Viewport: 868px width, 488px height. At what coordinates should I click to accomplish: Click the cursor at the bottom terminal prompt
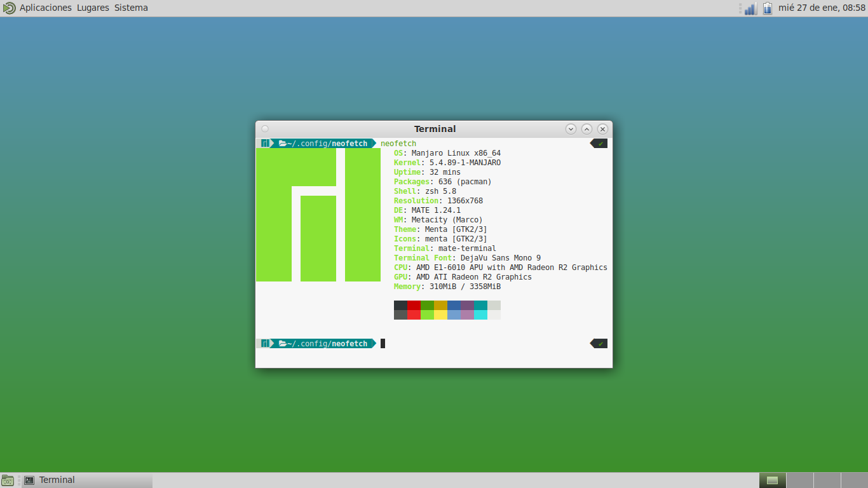tap(383, 344)
